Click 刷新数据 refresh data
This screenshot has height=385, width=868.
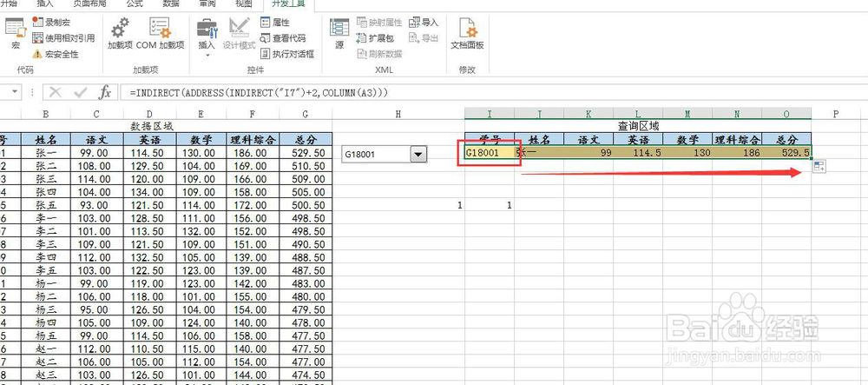pos(379,54)
